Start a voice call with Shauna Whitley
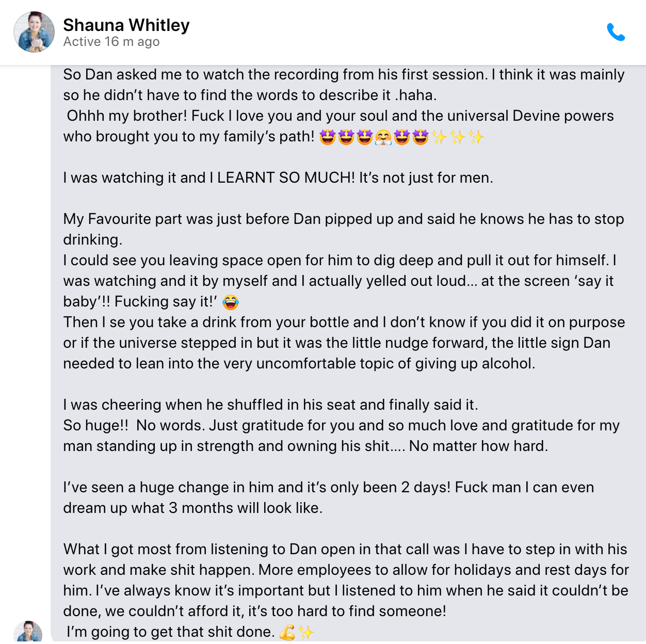 pos(616,33)
